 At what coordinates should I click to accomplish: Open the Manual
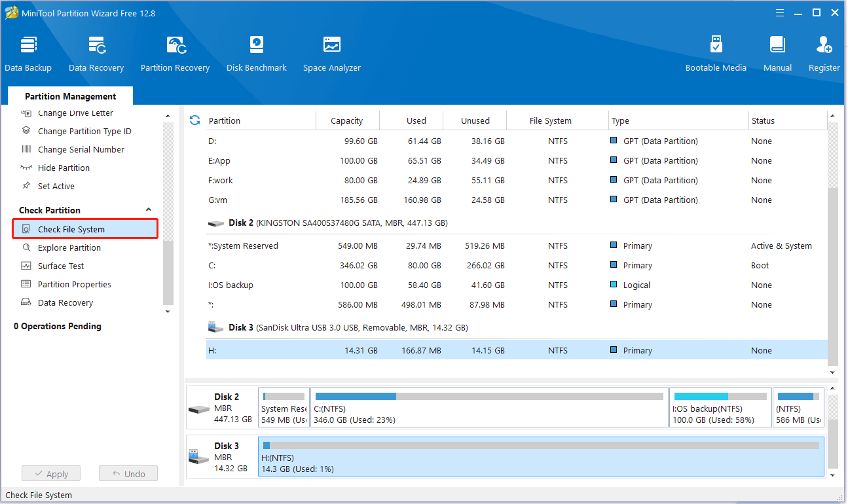point(777,54)
